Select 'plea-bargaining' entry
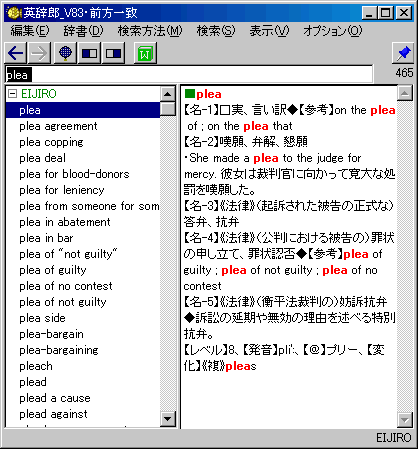The image size is (418, 449). (59, 350)
